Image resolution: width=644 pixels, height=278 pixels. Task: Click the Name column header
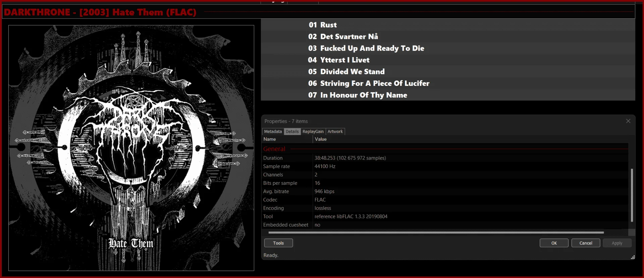coord(287,139)
